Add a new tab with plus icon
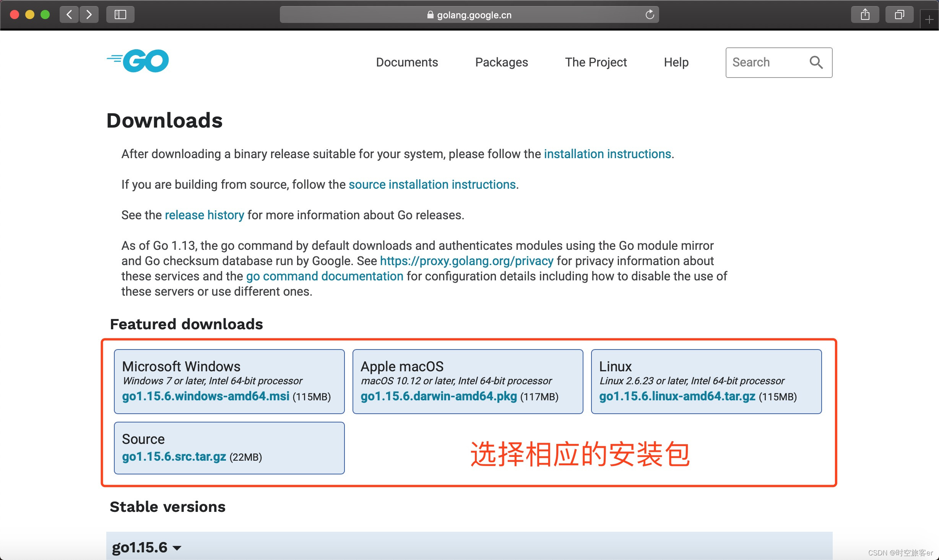939x560 pixels. (929, 19)
